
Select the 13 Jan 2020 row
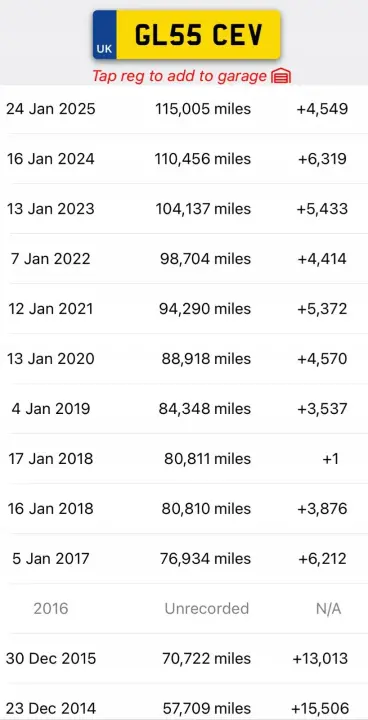184,359
